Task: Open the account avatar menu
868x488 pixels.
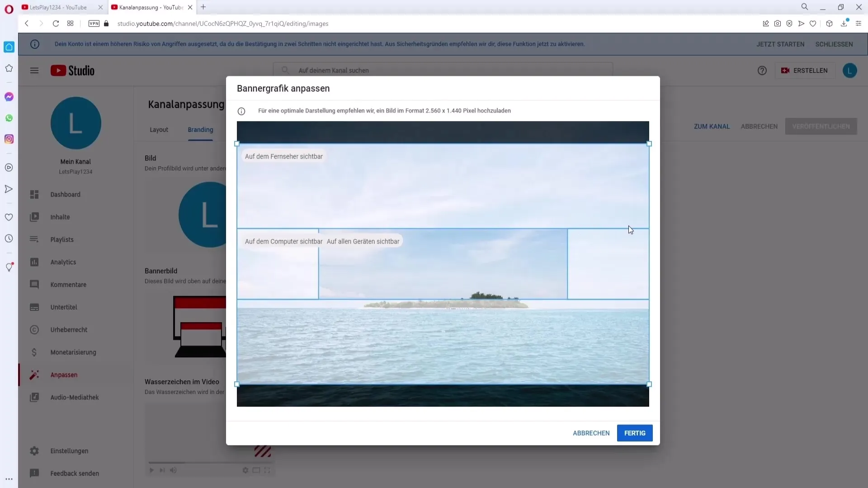Action: (850, 70)
